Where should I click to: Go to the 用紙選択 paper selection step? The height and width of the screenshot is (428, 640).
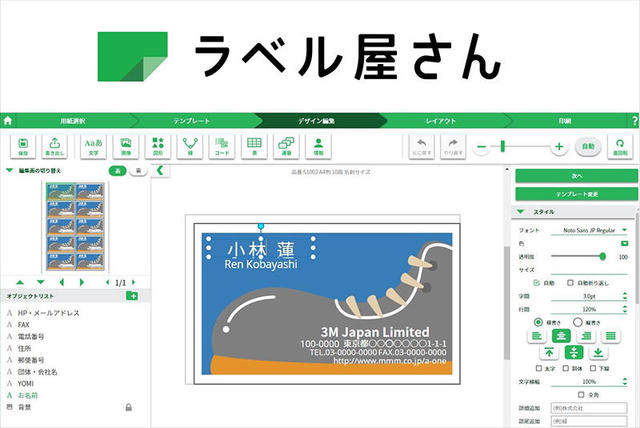pyautogui.click(x=73, y=121)
